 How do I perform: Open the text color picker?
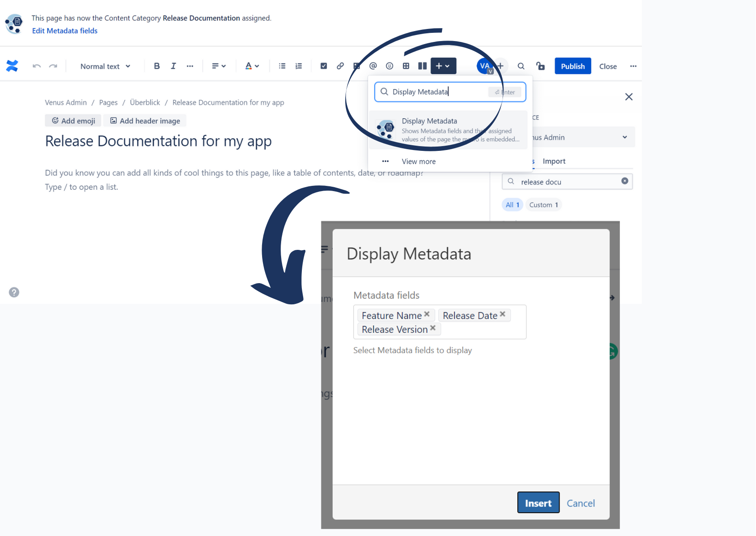click(252, 66)
